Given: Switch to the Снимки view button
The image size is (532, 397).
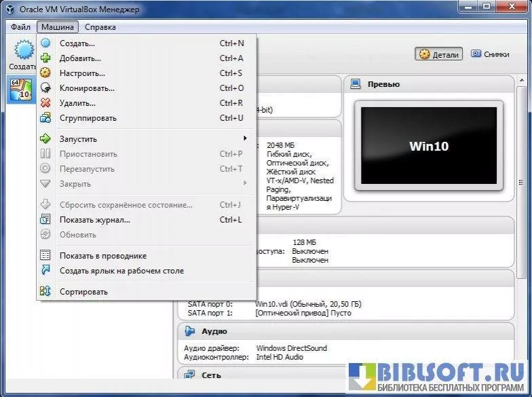Looking at the screenshot, I should [490, 54].
